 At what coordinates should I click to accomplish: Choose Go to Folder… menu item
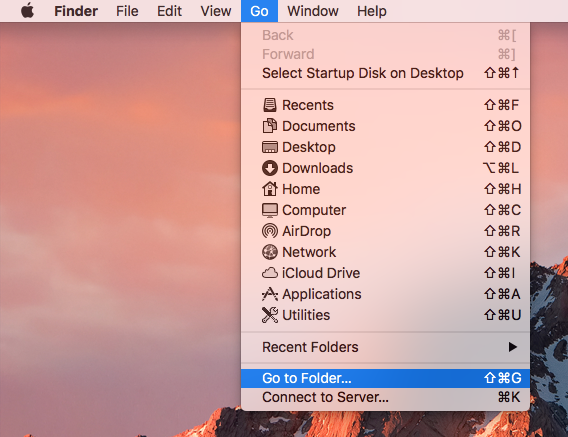(x=385, y=378)
